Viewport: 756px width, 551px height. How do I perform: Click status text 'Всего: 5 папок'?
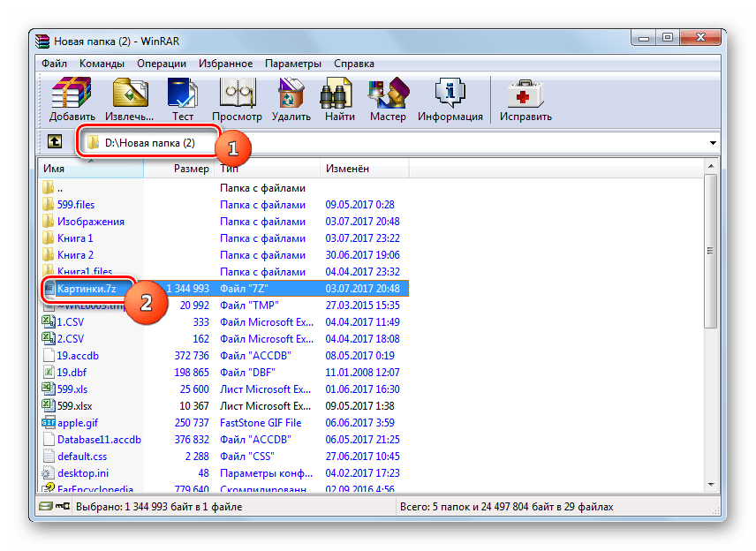[x=435, y=507]
